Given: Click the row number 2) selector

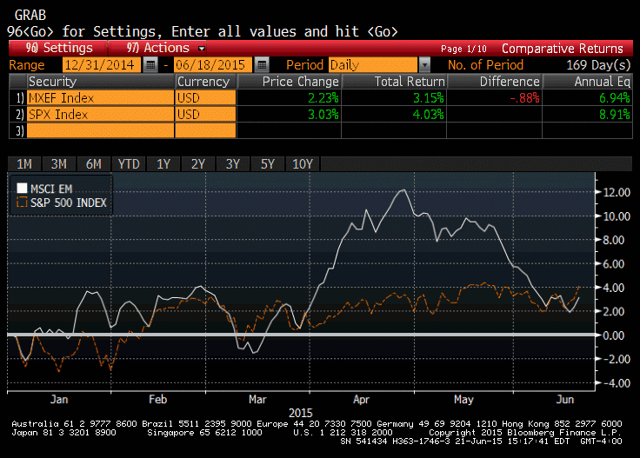Looking at the screenshot, I should tap(19, 114).
